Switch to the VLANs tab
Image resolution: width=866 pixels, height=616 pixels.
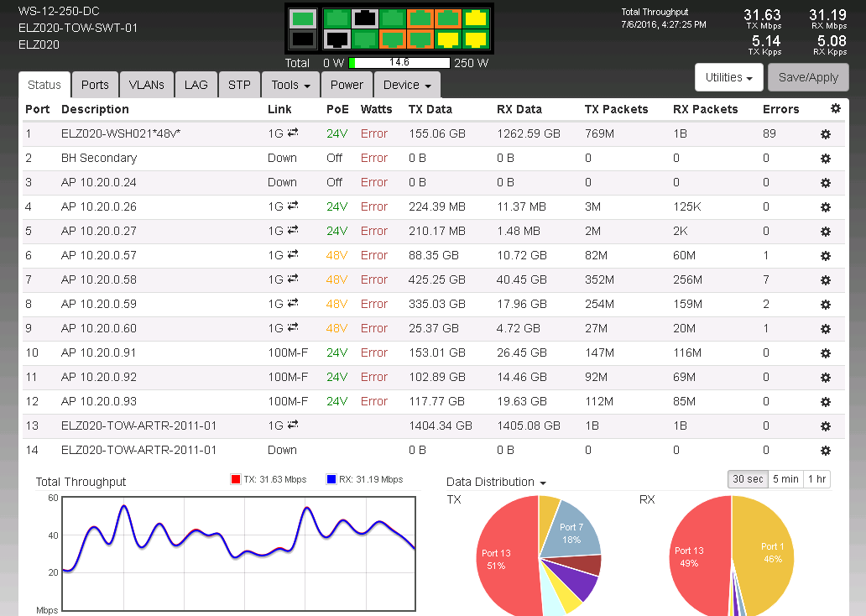click(147, 85)
